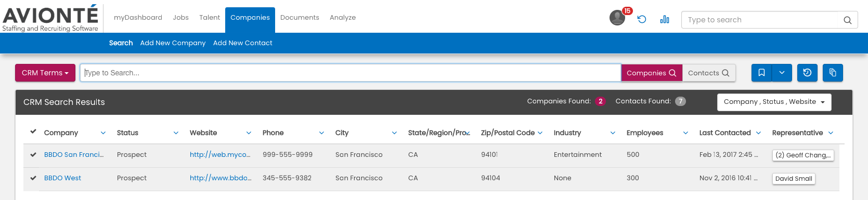Viewport: 868px width, 200px height.
Task: Open the CRM Terms dropdown
Action: [45, 73]
